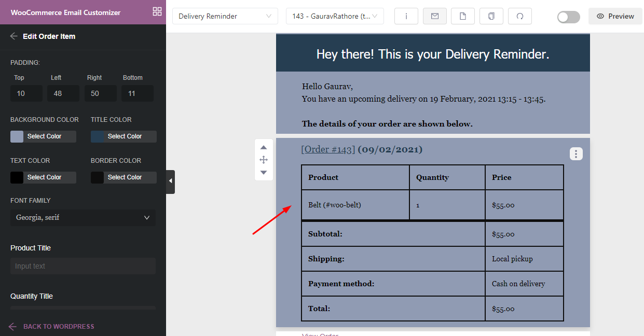Click the Cash on delivery value cell
The height and width of the screenshot is (336, 644).
click(x=525, y=284)
